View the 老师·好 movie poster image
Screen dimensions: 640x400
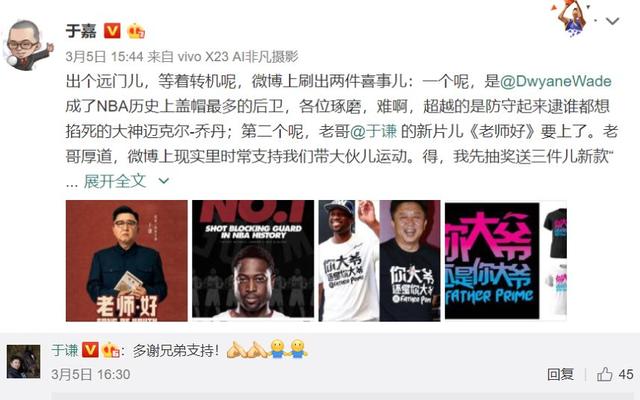(127, 260)
